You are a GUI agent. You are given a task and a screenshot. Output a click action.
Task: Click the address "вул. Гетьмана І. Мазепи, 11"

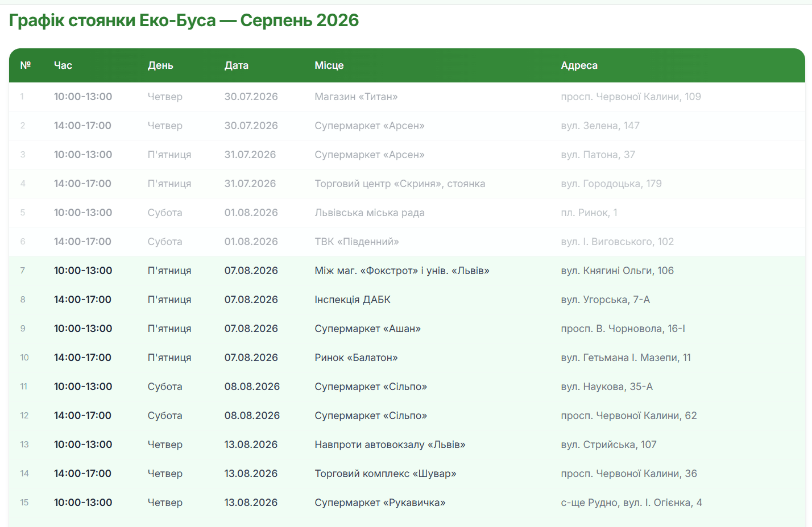click(x=626, y=358)
